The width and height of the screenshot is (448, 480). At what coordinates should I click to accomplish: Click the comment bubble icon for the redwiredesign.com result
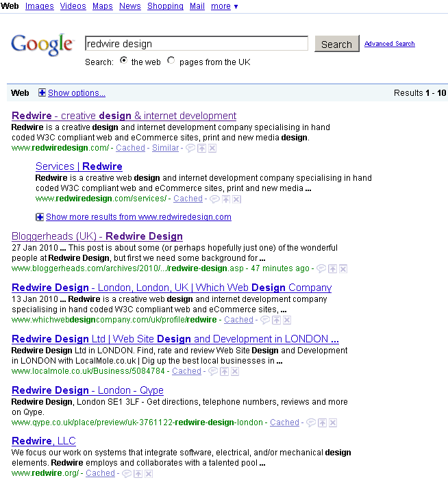(190, 148)
